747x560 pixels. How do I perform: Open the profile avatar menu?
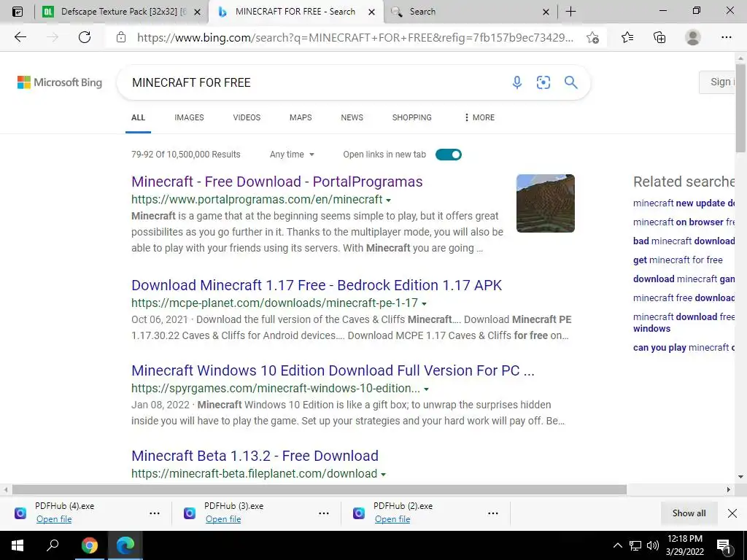[x=693, y=37]
